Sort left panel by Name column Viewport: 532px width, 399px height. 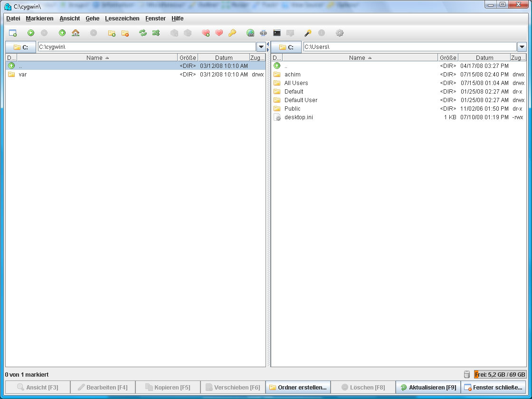coord(97,57)
